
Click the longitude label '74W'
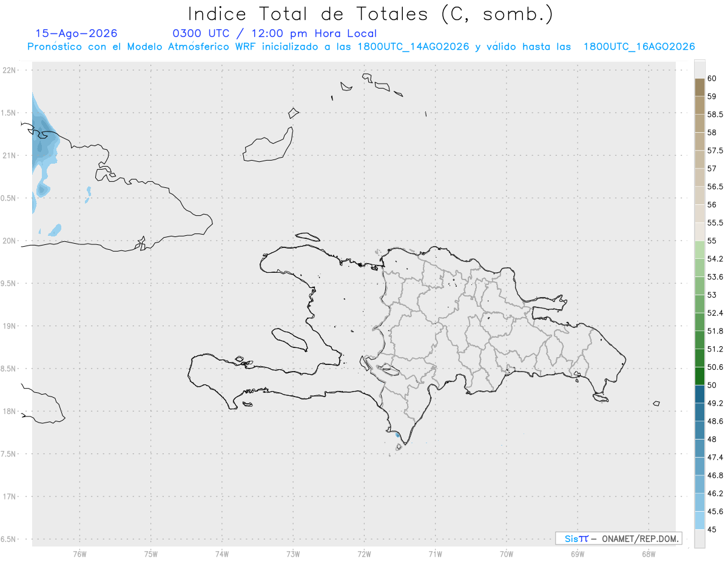[x=222, y=554]
